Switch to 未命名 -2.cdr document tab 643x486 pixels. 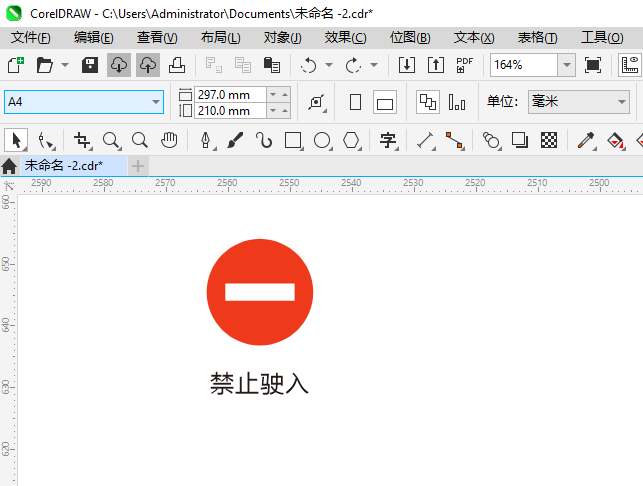74,166
